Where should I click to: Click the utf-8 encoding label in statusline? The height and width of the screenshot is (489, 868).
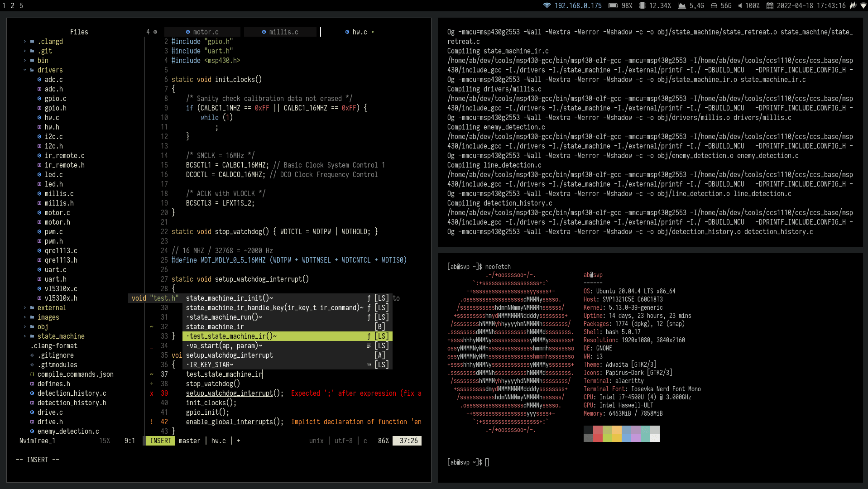pos(343,441)
